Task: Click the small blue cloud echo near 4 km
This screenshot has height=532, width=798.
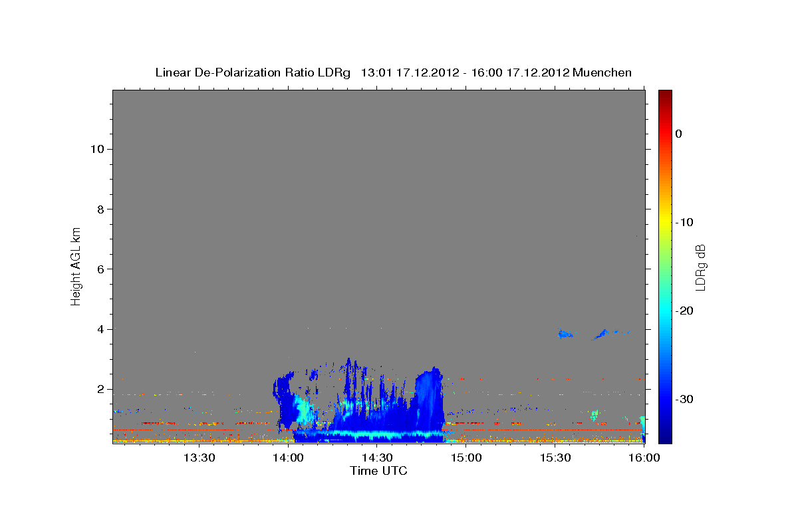Action: [x=565, y=334]
